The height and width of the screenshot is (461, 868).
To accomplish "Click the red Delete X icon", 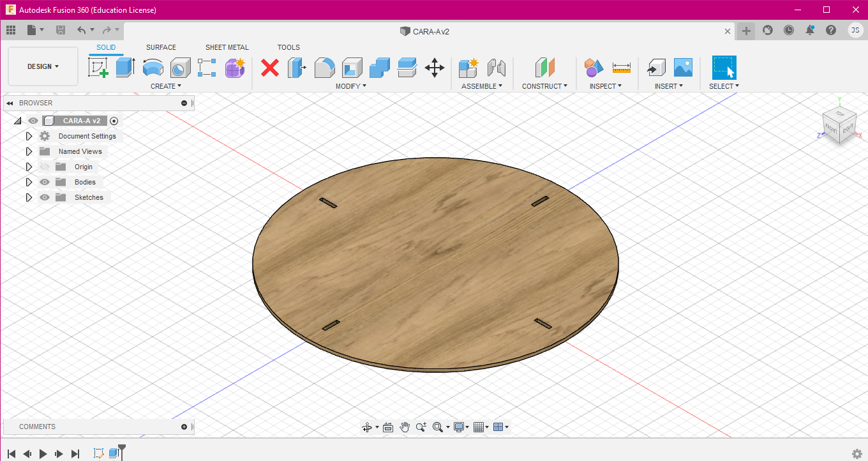I will click(270, 67).
